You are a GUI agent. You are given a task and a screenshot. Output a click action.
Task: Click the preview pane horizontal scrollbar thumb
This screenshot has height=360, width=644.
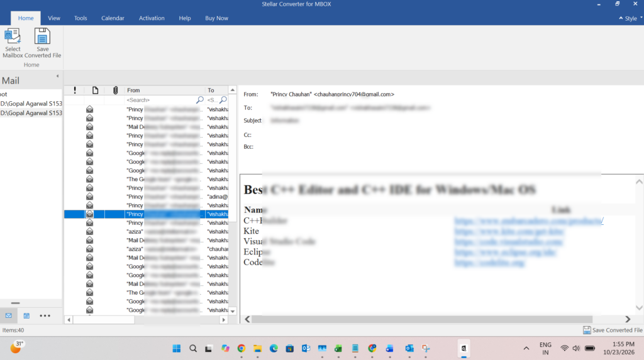[x=422, y=319]
